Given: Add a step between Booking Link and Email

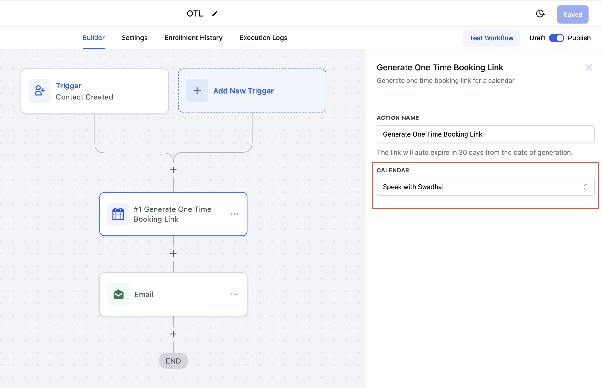Looking at the screenshot, I should [173, 254].
